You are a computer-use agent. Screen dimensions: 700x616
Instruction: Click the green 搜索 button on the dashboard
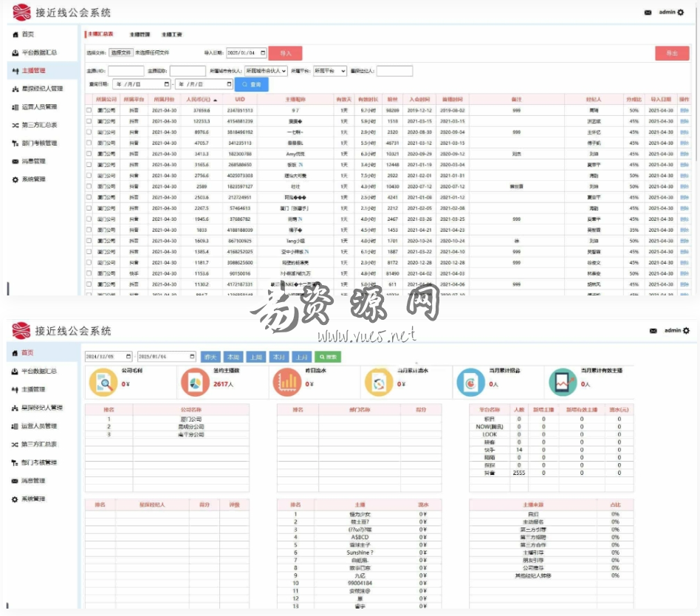(328, 357)
